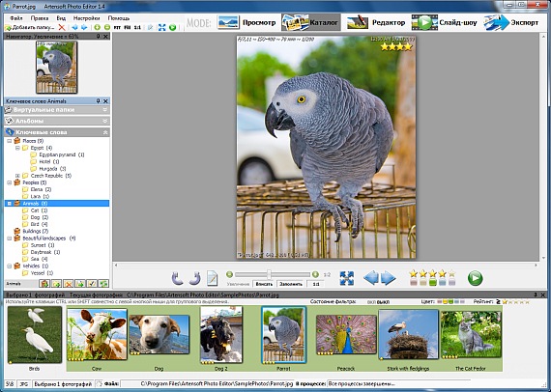Rotate photo clockwise with right arrow icon

(194, 278)
